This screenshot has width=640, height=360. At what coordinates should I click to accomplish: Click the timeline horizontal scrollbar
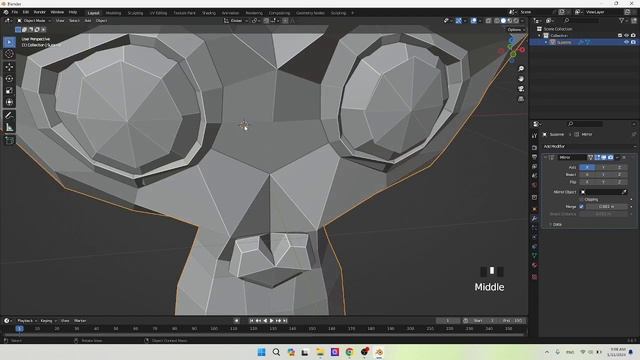(x=264, y=335)
